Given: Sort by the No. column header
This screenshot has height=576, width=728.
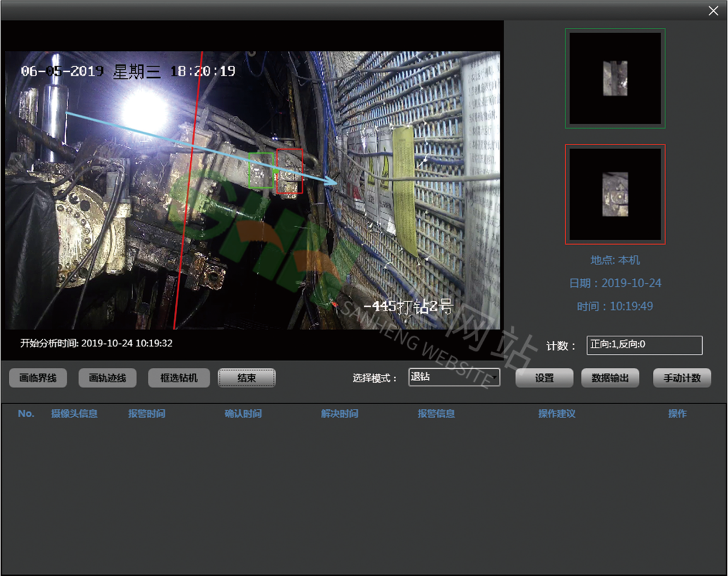Looking at the screenshot, I should click(26, 414).
